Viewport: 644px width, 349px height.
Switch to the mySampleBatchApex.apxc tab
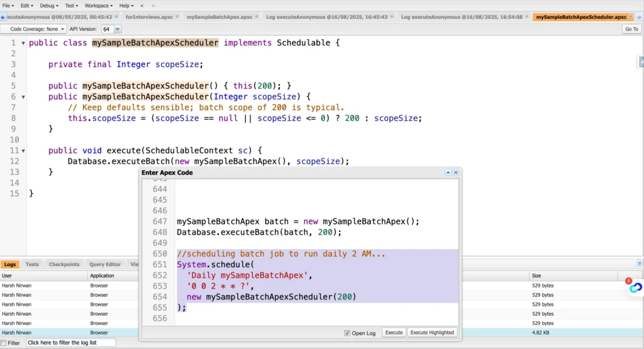click(x=219, y=17)
